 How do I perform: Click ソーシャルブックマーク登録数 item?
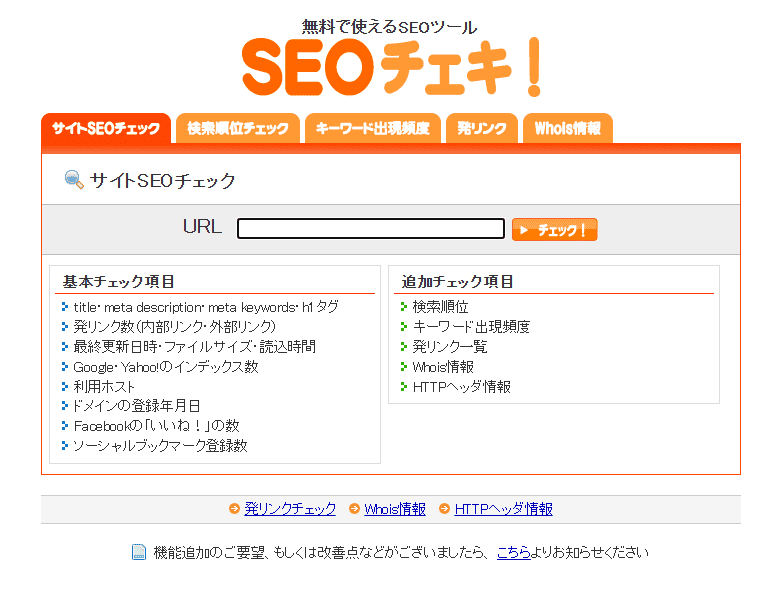click(160, 445)
